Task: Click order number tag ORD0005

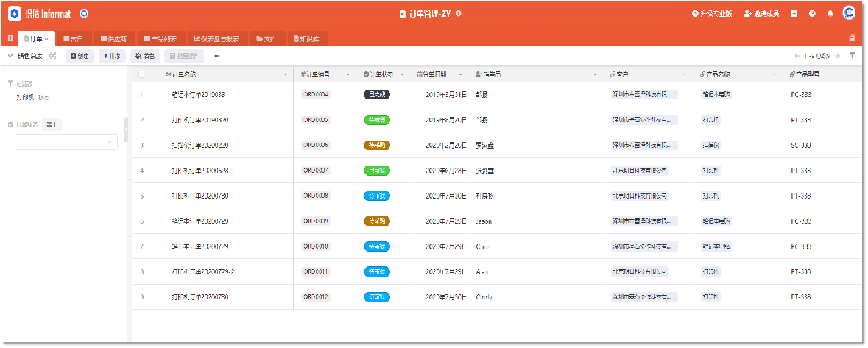Action: coord(316,120)
